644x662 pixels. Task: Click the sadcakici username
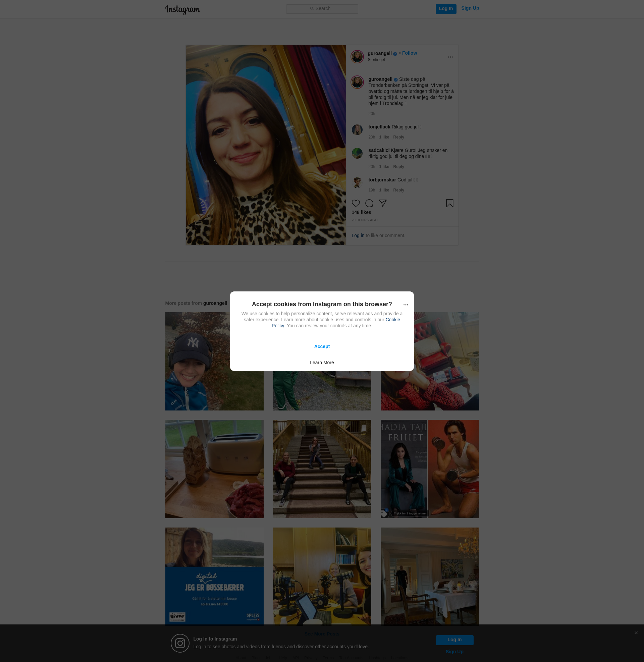click(x=379, y=151)
